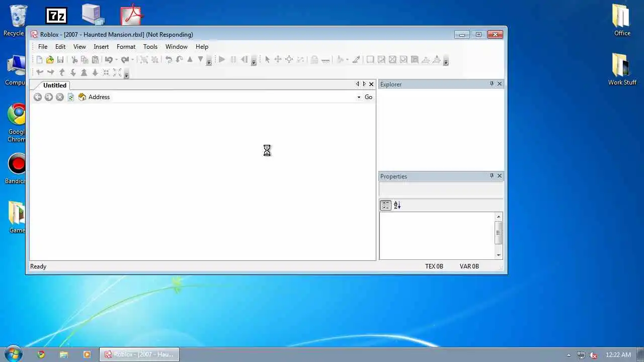Click the browser Stop icon
This screenshot has width=644, height=362.
point(60,97)
